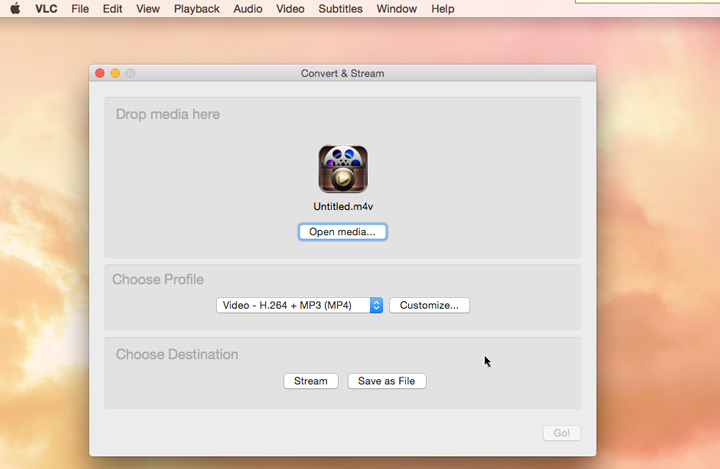Close the Convert & Stream window
The width and height of the screenshot is (720, 469).
(x=100, y=73)
